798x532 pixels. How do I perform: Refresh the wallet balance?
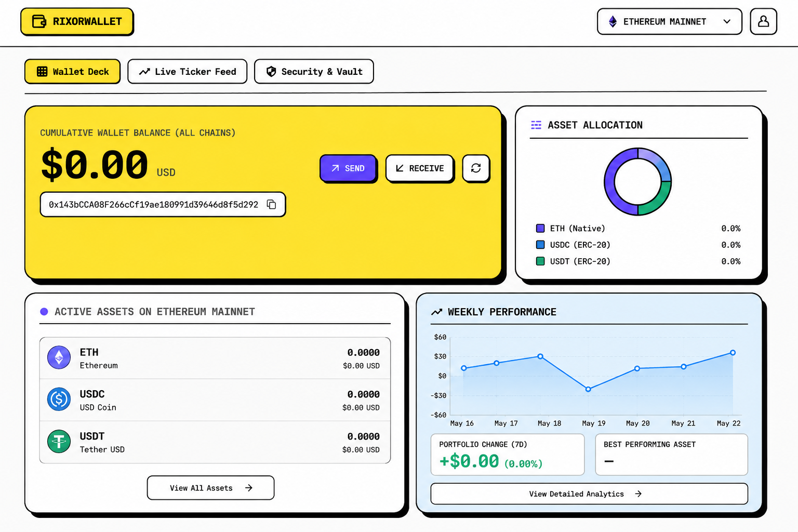(476, 168)
